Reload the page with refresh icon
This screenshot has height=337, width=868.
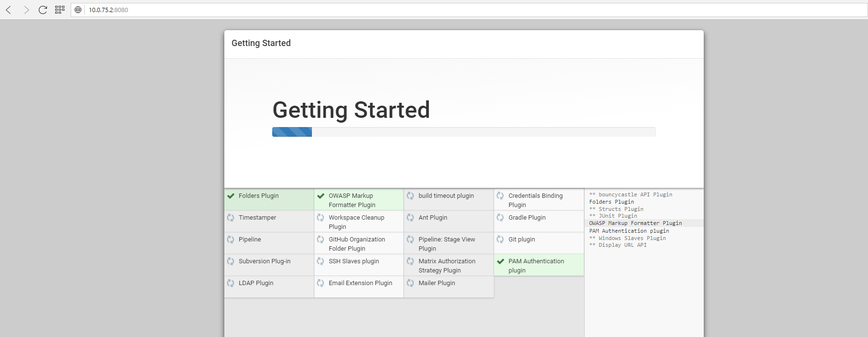pyautogui.click(x=43, y=10)
